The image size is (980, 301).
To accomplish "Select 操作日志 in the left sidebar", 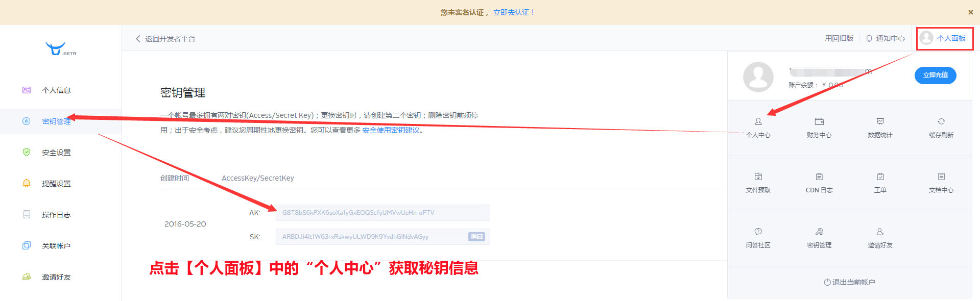I will [x=56, y=215].
